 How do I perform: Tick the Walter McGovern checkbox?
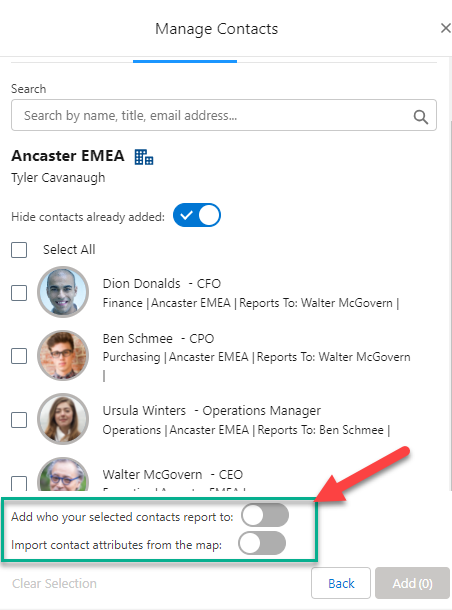pos(19,483)
